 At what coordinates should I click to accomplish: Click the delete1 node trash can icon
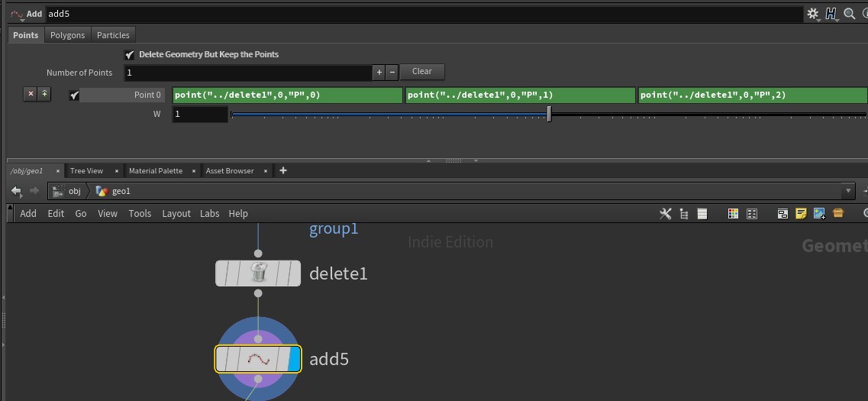click(x=258, y=273)
